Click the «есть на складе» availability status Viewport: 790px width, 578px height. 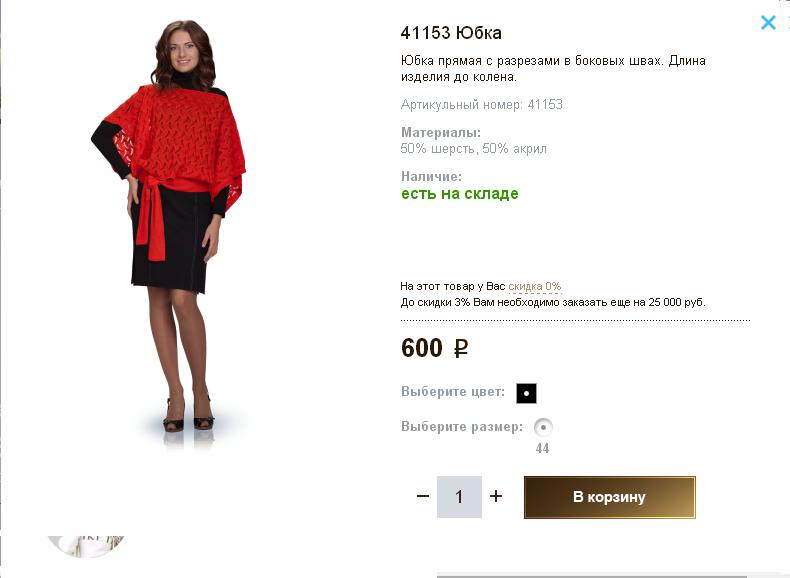pos(459,194)
